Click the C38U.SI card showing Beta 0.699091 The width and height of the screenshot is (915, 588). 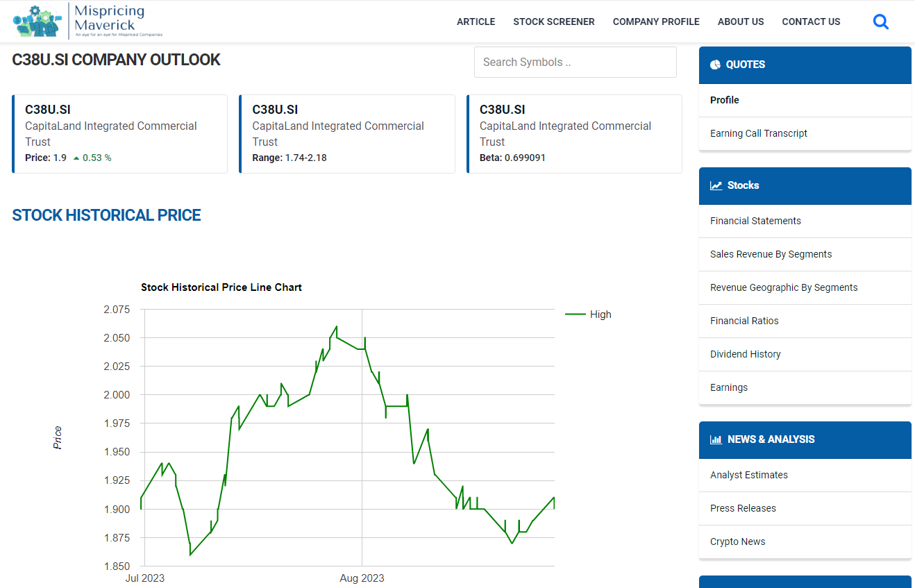click(574, 134)
